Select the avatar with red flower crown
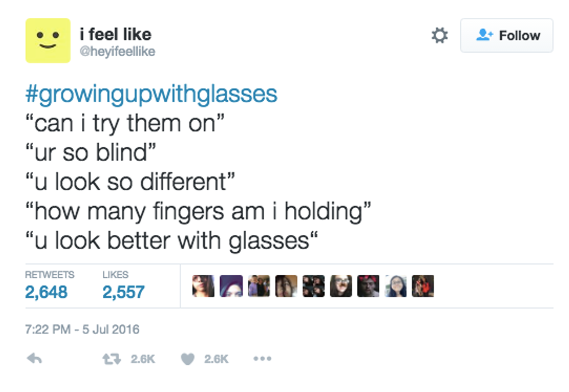The image size is (569, 392). (x=368, y=286)
